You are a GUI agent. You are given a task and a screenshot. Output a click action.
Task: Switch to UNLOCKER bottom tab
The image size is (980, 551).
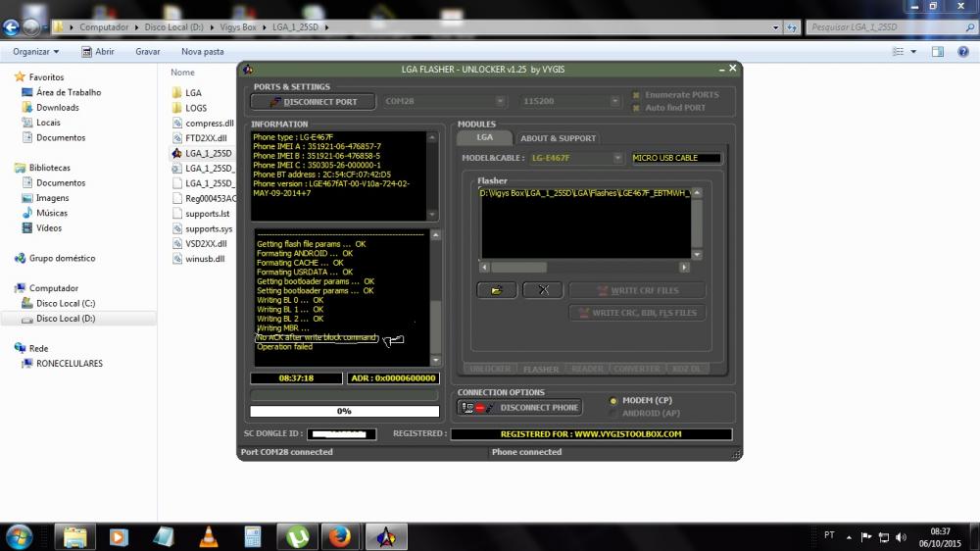tap(490, 369)
